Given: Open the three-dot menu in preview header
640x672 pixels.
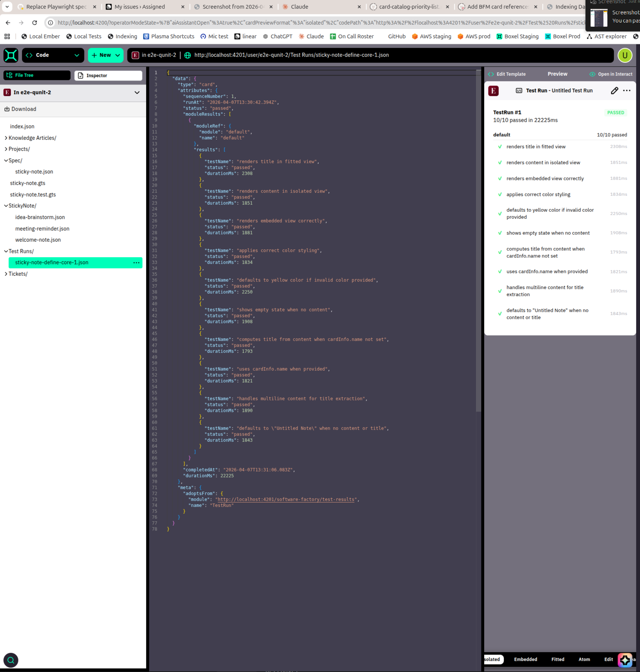Looking at the screenshot, I should coord(627,91).
